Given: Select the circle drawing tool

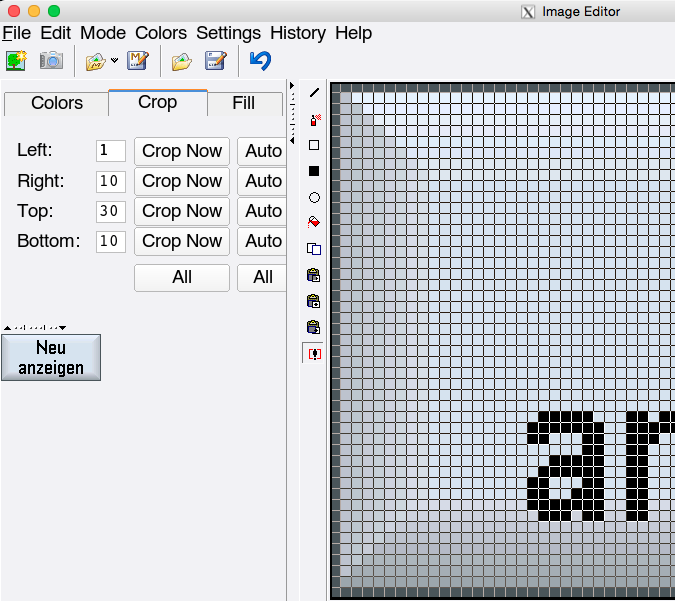Looking at the screenshot, I should (x=314, y=197).
